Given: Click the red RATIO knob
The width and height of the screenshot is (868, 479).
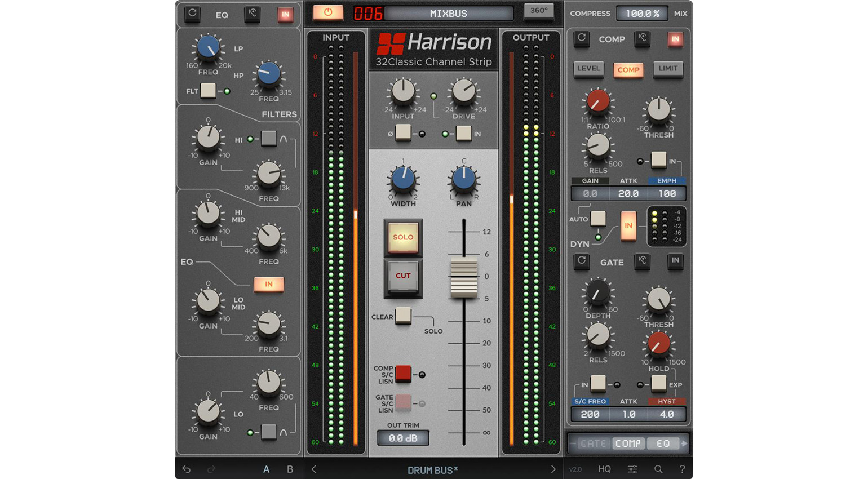Looking at the screenshot, I should click(598, 101).
